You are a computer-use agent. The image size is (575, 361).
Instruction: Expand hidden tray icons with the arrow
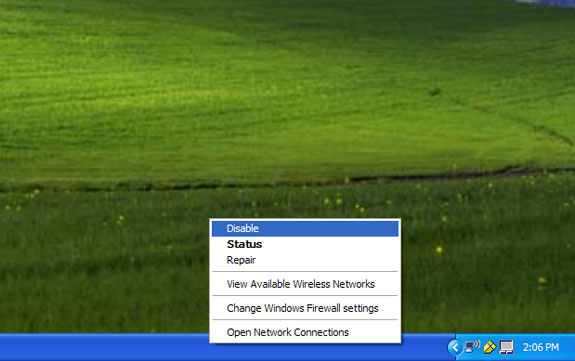click(x=455, y=347)
